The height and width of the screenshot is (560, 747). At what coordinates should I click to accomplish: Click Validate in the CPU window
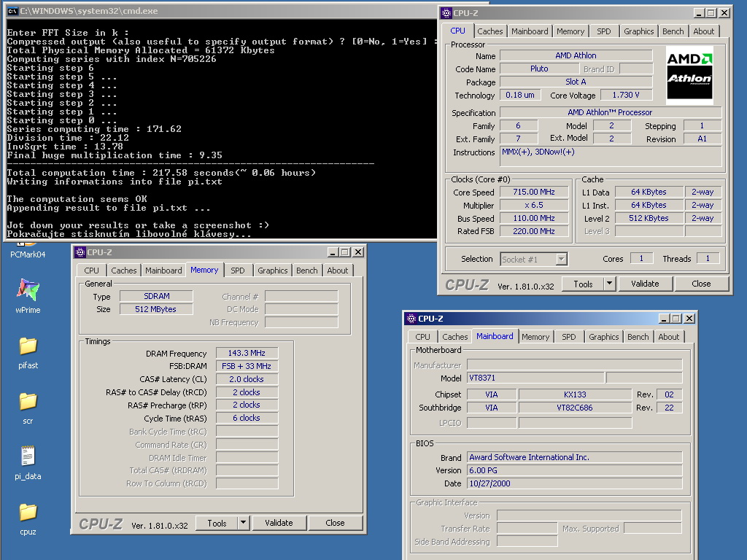tap(645, 284)
